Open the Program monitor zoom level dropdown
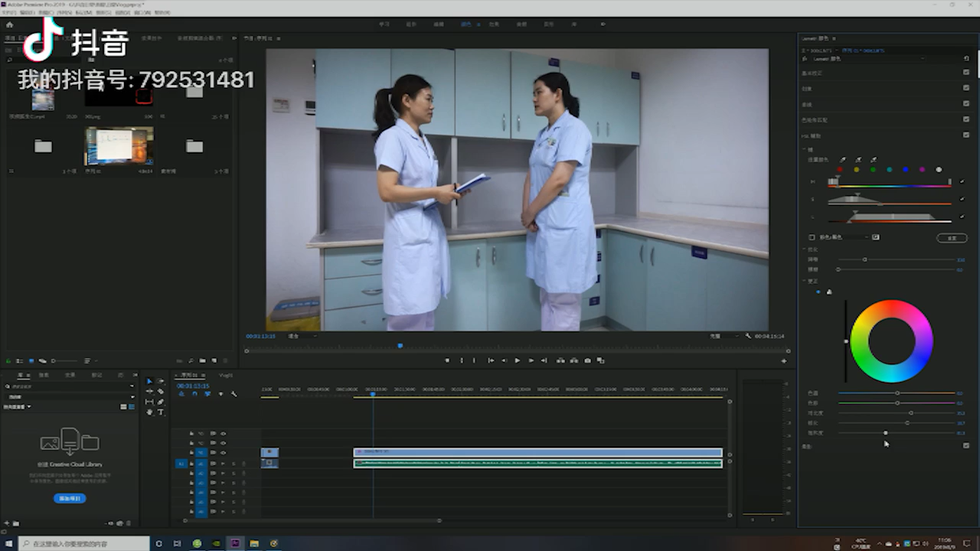 tap(302, 335)
